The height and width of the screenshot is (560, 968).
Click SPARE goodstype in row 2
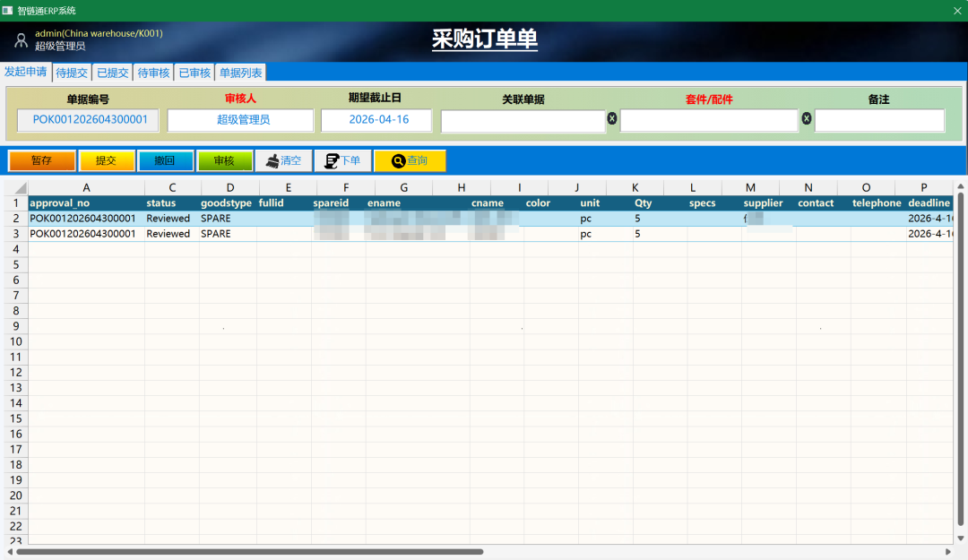point(216,218)
